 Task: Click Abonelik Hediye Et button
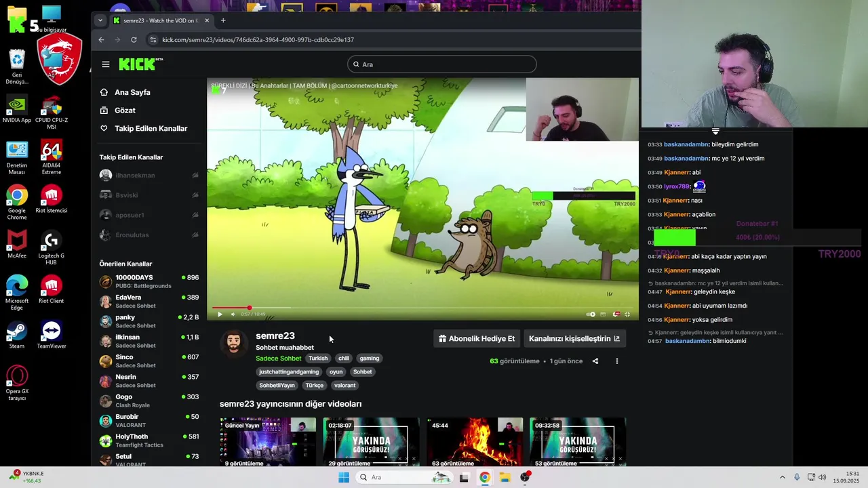pos(477,338)
